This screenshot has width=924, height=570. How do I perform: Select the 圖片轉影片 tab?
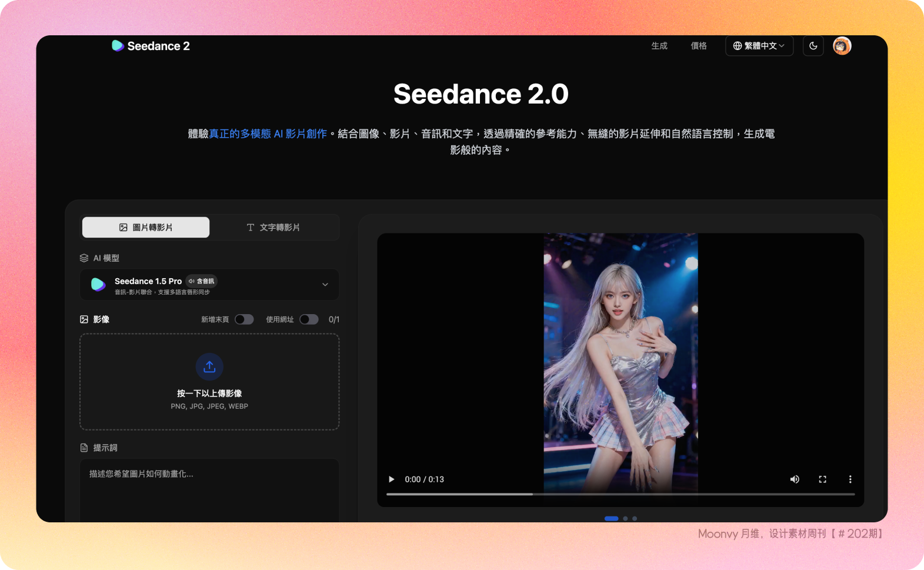[x=146, y=228]
